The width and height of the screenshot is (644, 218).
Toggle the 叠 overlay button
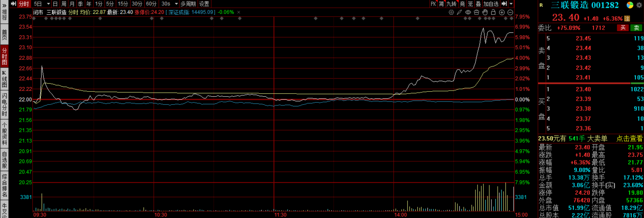[x=478, y=4]
